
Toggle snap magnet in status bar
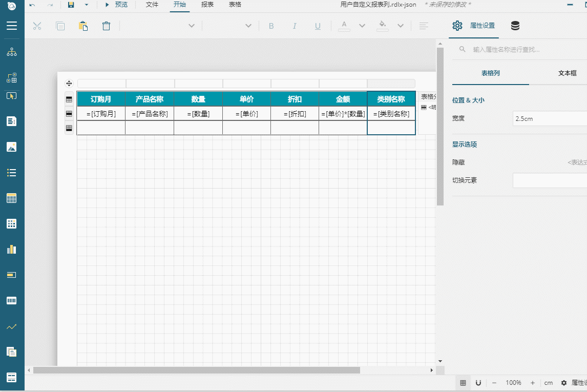click(x=478, y=383)
